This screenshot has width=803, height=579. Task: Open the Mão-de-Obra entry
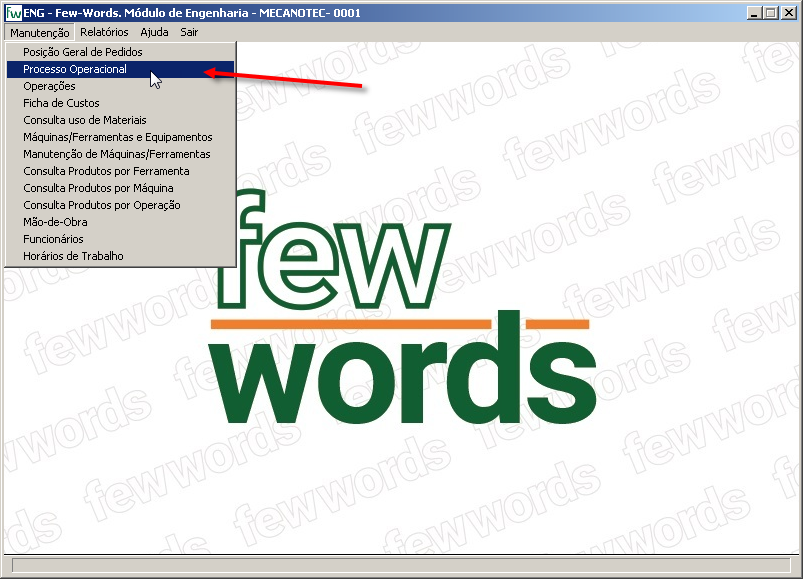click(120, 222)
